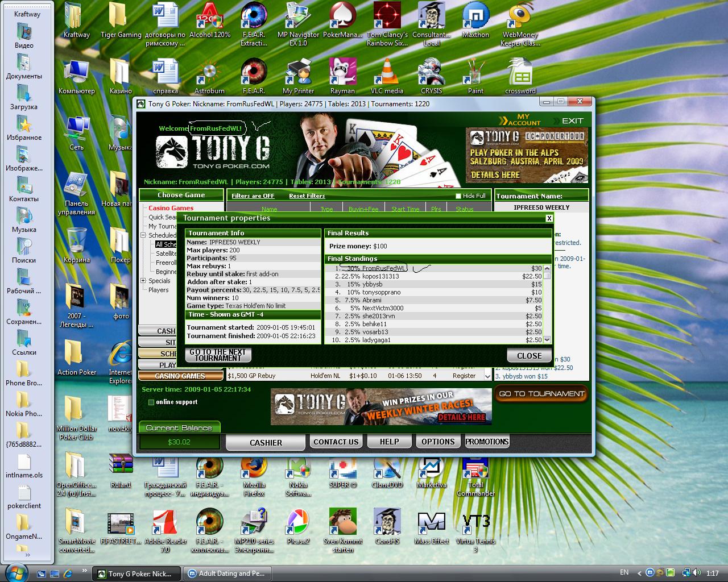Switch to Adult Dating taskbar window
This screenshot has width=728, height=582.
227,573
